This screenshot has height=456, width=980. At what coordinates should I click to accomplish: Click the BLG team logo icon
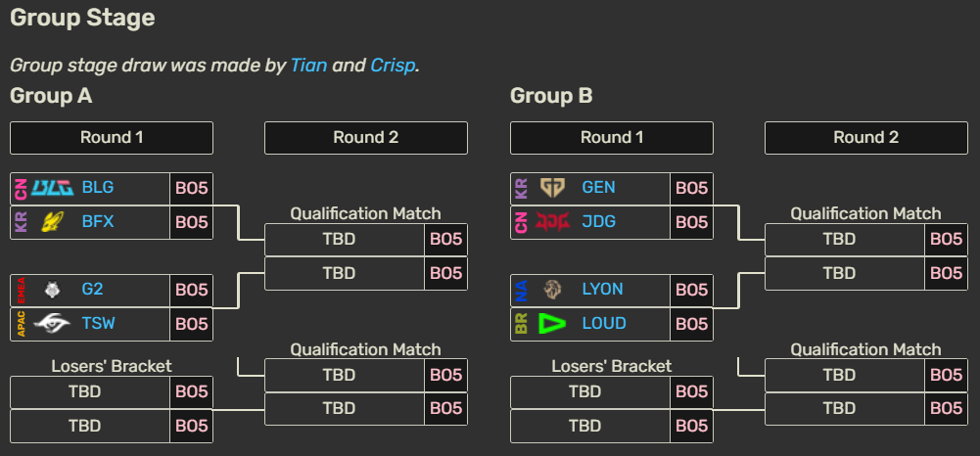[52, 188]
